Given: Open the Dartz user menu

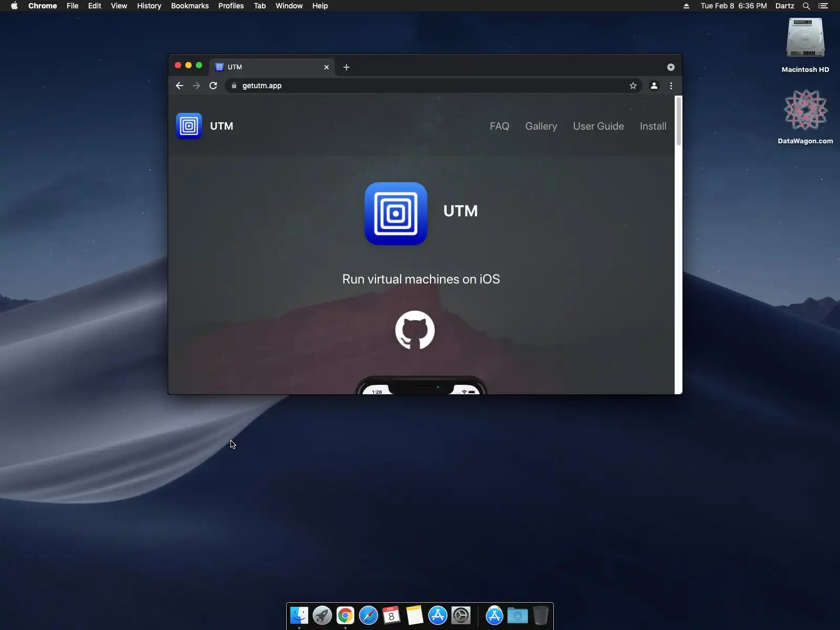Looking at the screenshot, I should 785,6.
